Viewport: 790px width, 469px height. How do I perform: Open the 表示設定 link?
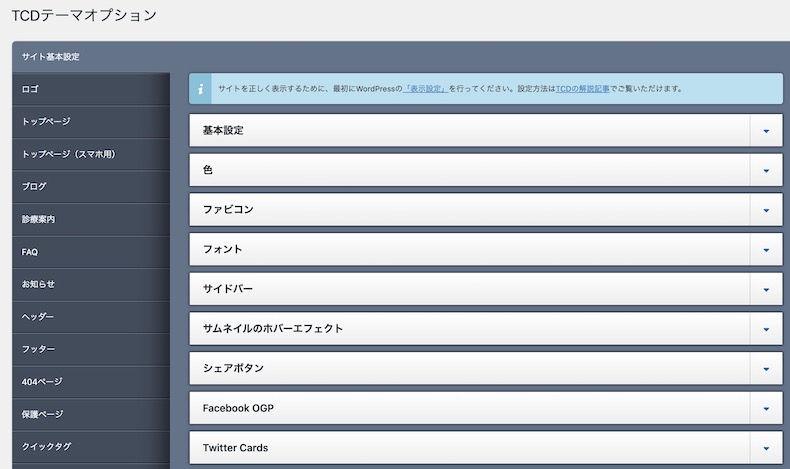pos(425,89)
